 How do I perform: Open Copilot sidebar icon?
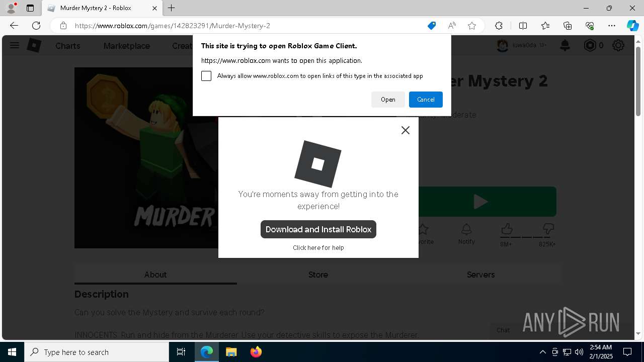pyautogui.click(x=632, y=26)
